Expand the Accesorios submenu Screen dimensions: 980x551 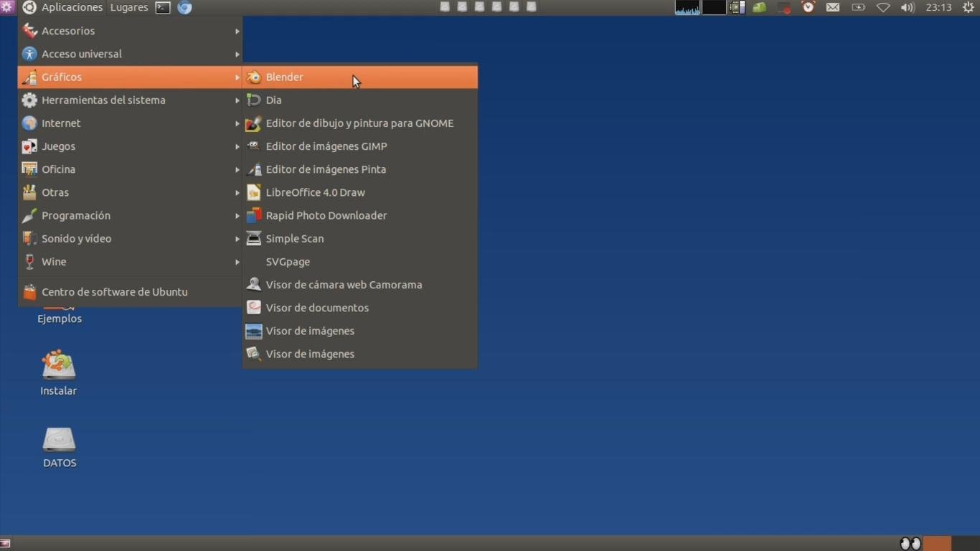coord(130,31)
